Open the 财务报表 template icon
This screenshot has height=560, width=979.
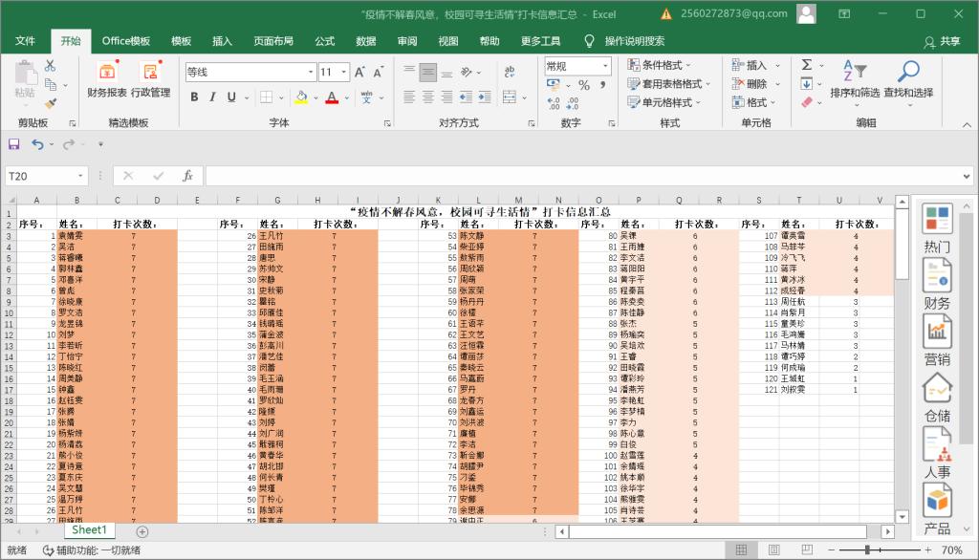coord(107,72)
